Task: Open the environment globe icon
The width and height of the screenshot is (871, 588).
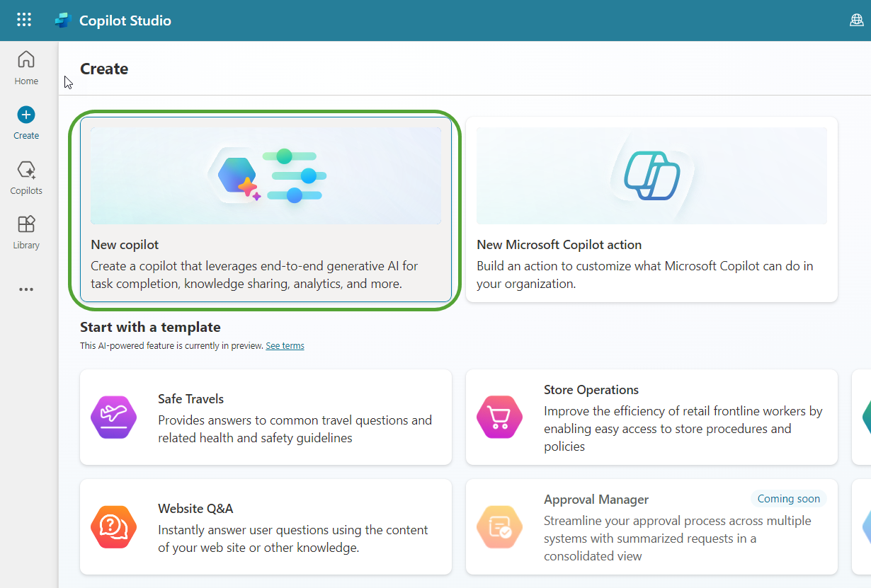Action: (x=856, y=21)
